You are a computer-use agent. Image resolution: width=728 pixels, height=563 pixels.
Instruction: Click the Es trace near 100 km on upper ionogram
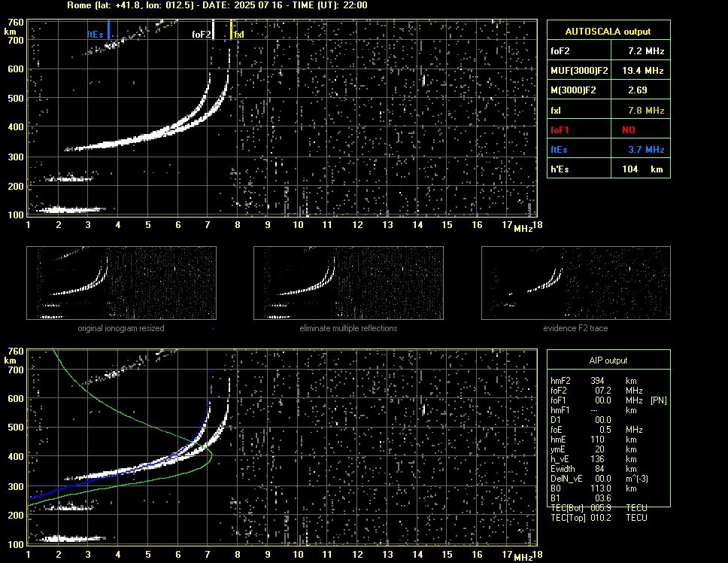tap(72, 210)
